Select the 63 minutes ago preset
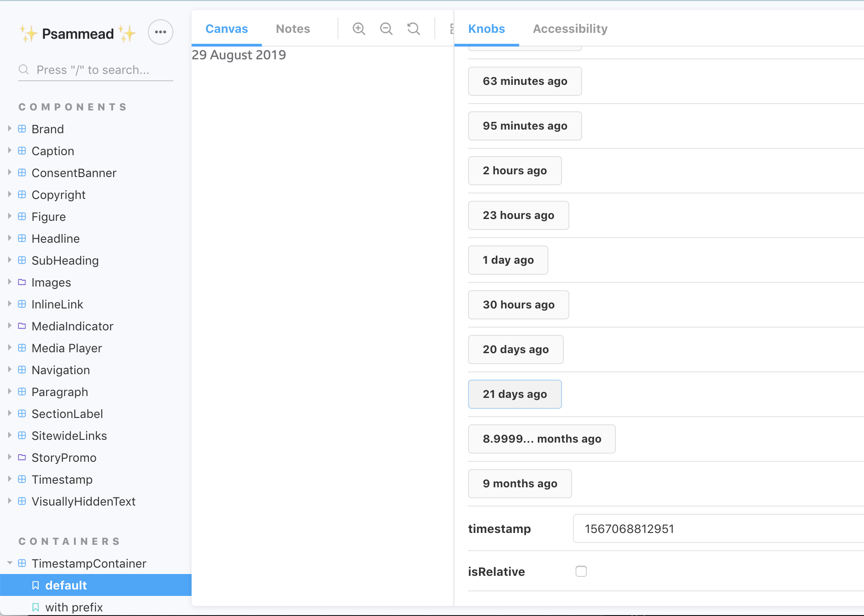The width and height of the screenshot is (864, 616). [524, 81]
